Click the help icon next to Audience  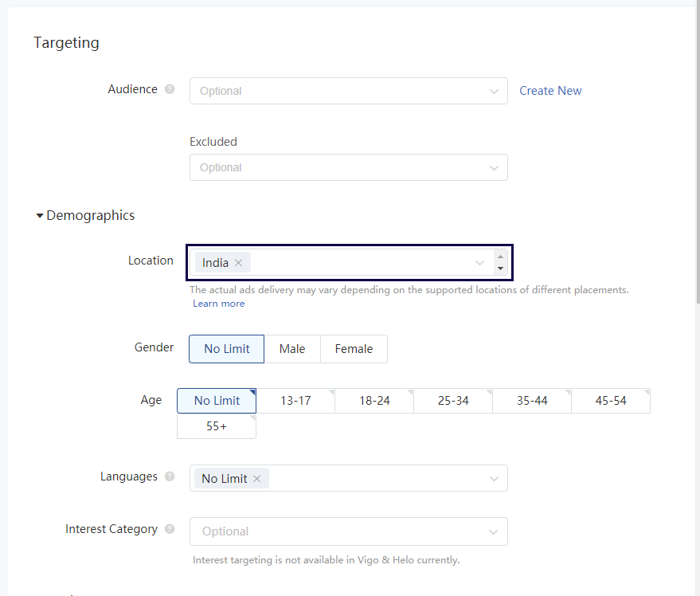(170, 89)
